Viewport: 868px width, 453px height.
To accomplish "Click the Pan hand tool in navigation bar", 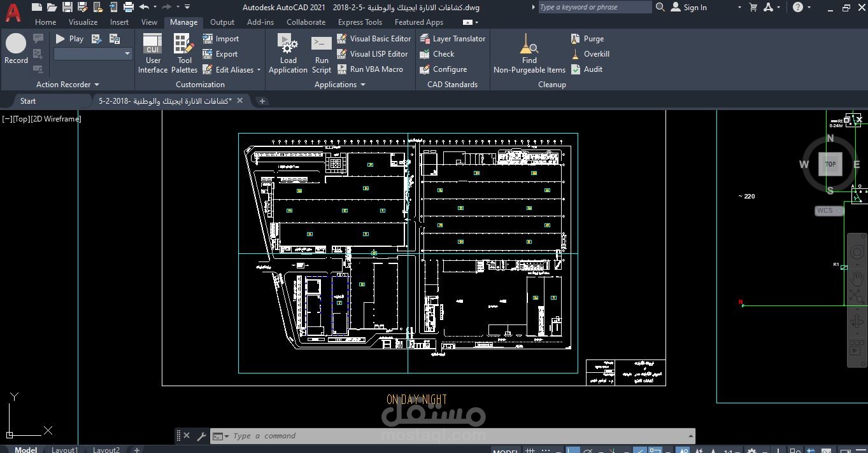I will coord(857,277).
